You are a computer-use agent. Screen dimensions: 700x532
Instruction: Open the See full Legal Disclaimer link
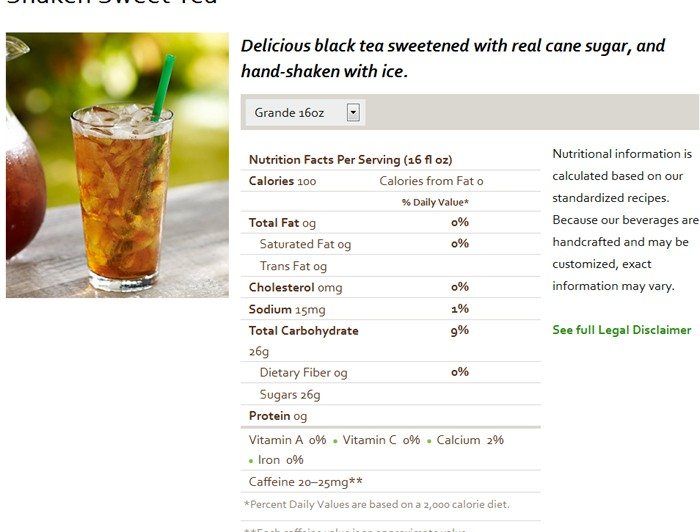[x=621, y=330]
